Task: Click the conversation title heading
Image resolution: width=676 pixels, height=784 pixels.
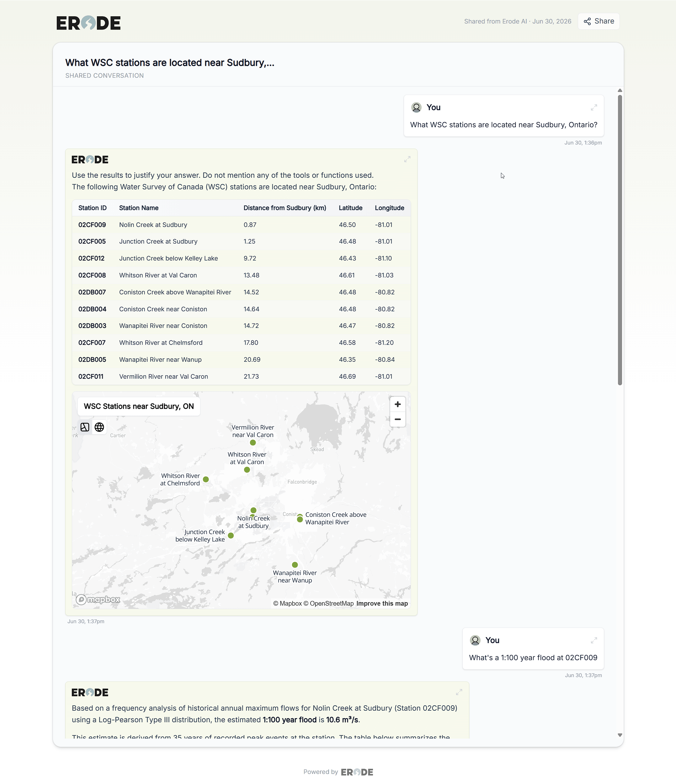Action: (x=170, y=63)
